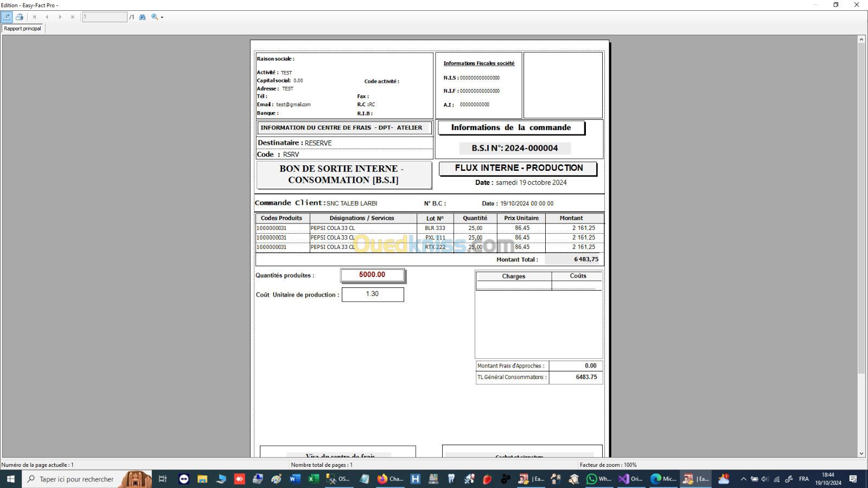Go to previous page arrow

tap(47, 17)
